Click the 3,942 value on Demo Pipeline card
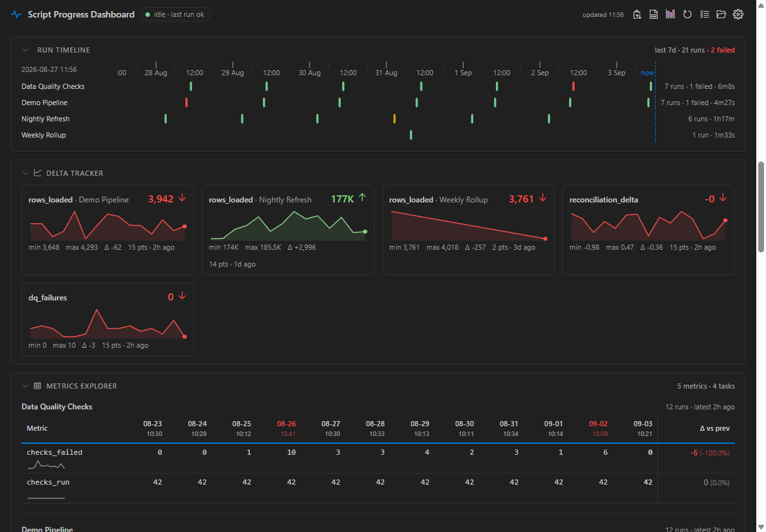 161,199
